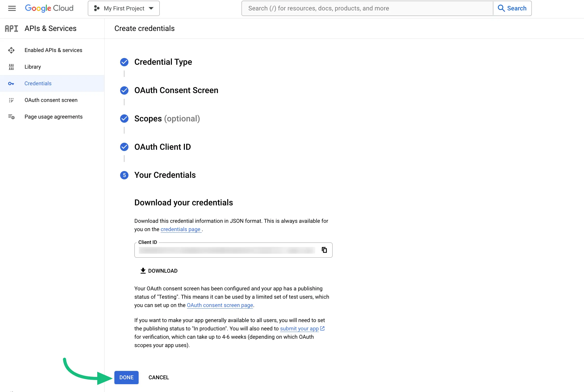Click the Library icon

(11, 67)
